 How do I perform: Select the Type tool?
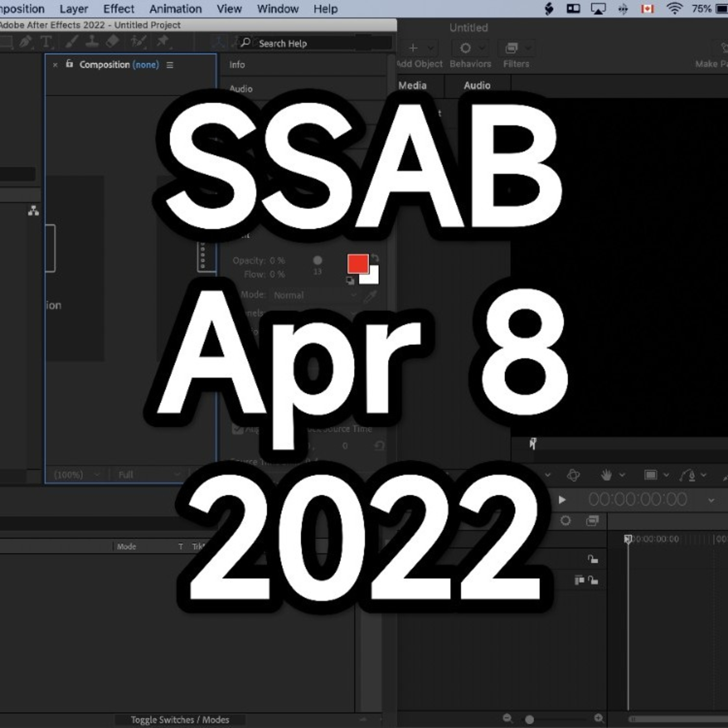(46, 41)
